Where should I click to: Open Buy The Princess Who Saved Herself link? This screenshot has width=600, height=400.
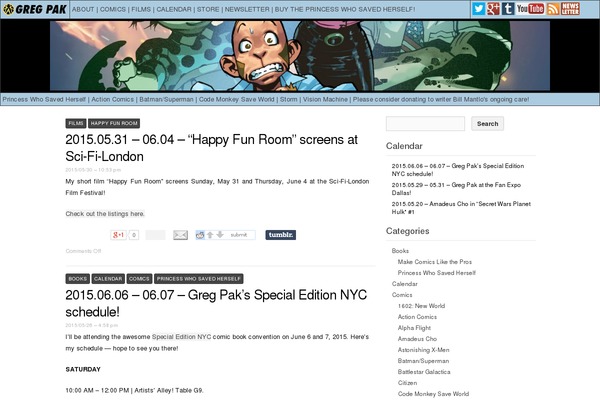tap(345, 9)
